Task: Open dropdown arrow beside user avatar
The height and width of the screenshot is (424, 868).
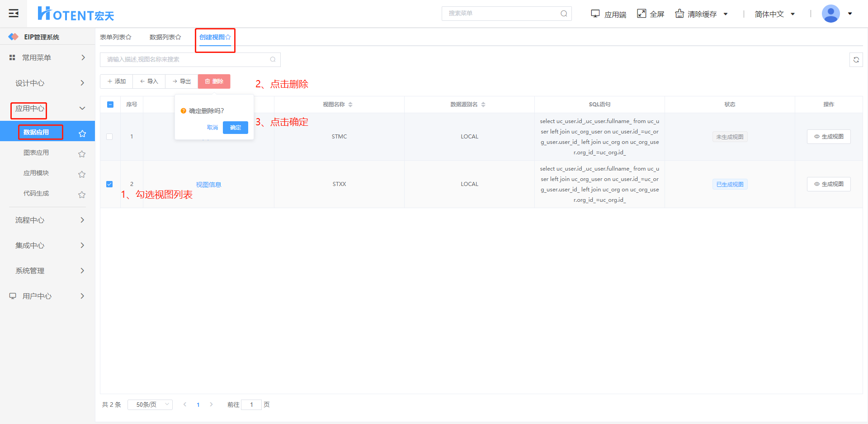Action: (850, 14)
